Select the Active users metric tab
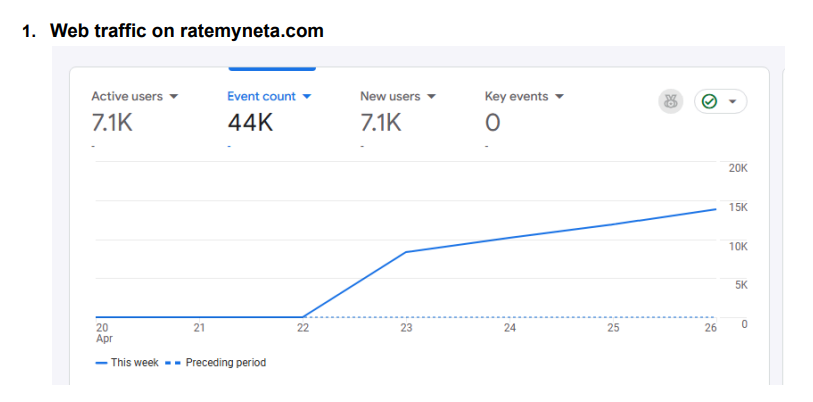 coord(127,96)
